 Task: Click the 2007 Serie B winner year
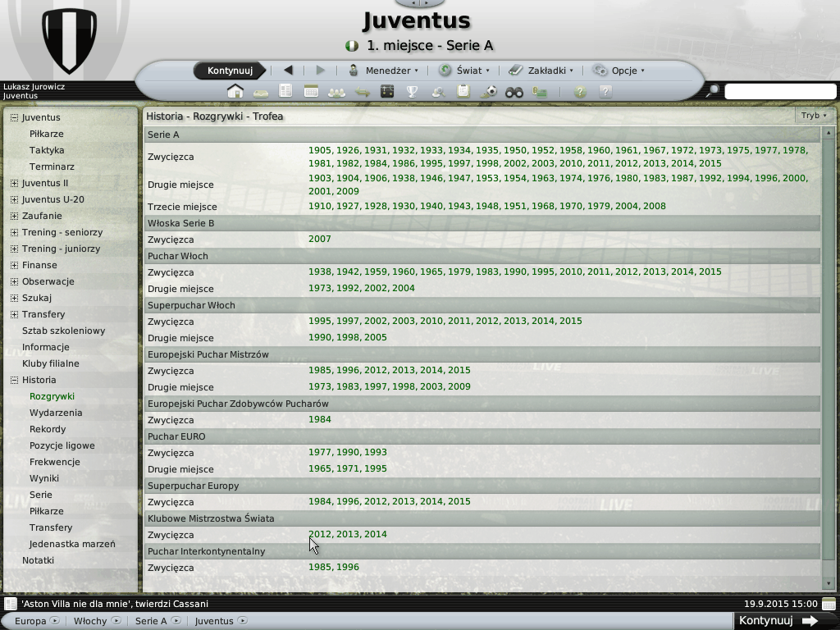(x=320, y=239)
